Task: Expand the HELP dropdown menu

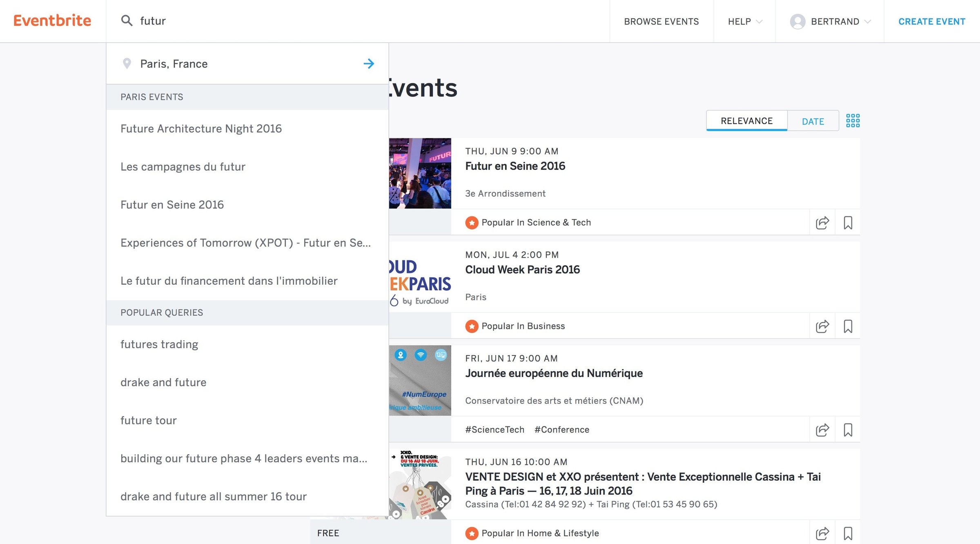Action: pyautogui.click(x=744, y=21)
